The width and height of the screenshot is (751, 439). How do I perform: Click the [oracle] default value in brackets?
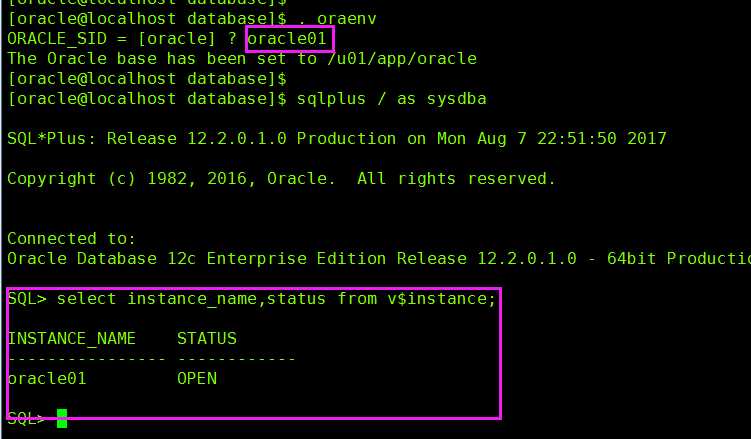point(177,39)
